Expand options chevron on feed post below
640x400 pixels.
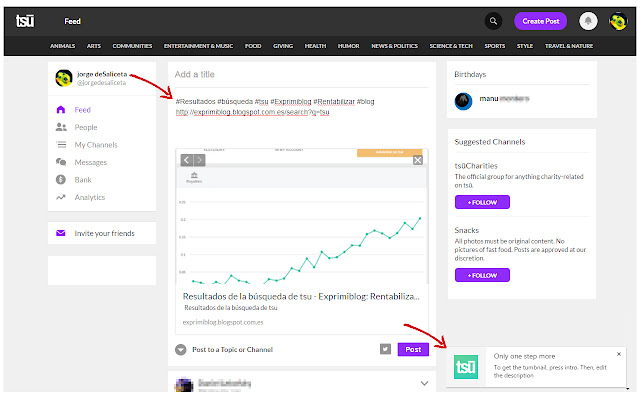pyautogui.click(x=424, y=383)
